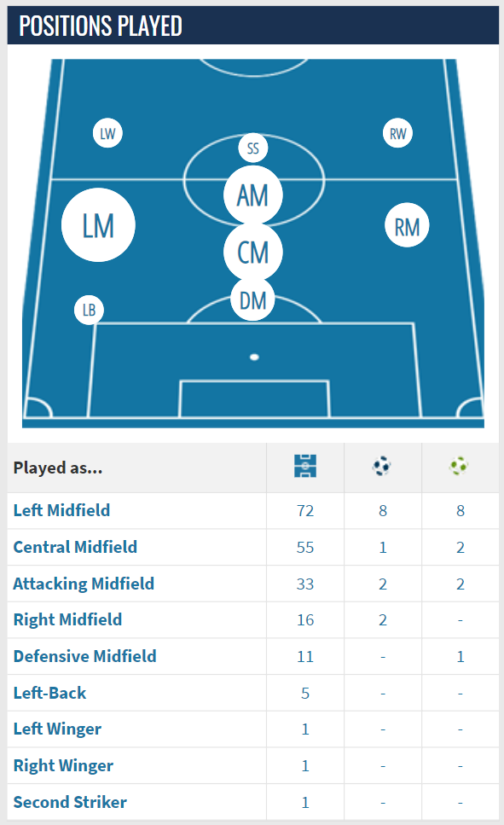The width and height of the screenshot is (504, 825).
Task: Open the Left-Back position link
Action: pyautogui.click(x=49, y=693)
